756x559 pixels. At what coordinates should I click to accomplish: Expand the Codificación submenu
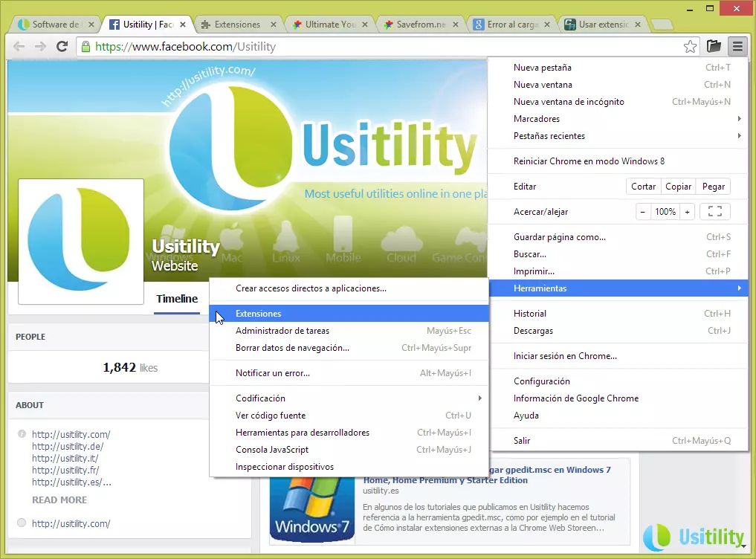(x=349, y=398)
